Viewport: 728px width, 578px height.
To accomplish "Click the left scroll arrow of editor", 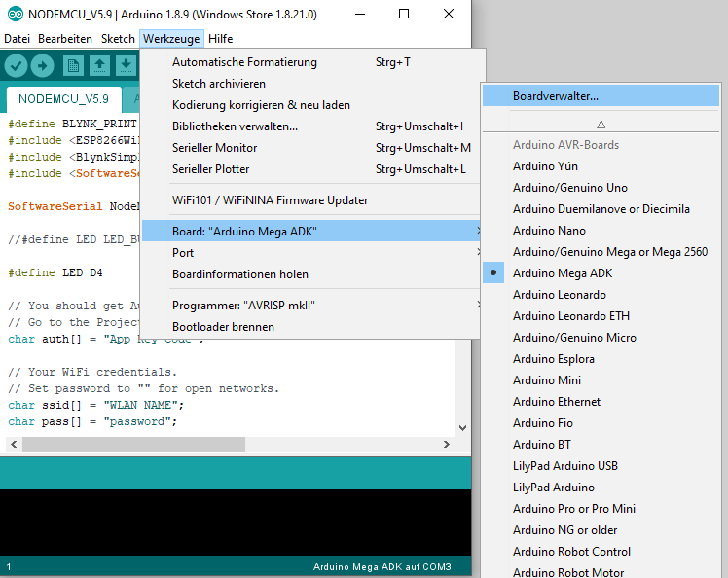I will 14,445.
